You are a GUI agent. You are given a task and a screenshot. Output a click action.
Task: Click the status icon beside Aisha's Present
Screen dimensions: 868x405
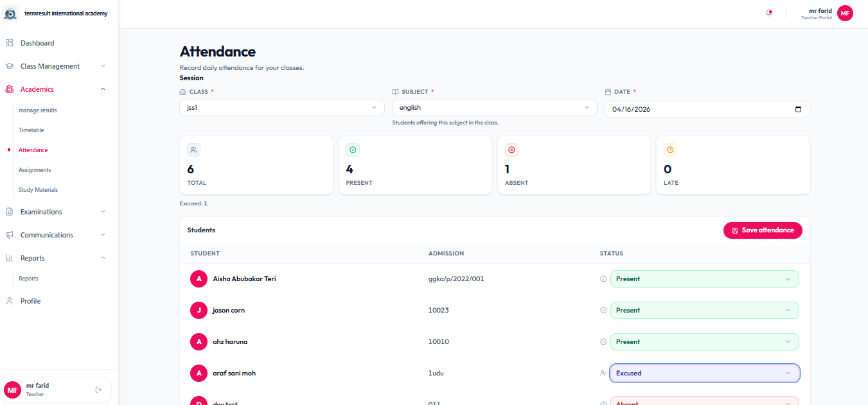coord(603,279)
